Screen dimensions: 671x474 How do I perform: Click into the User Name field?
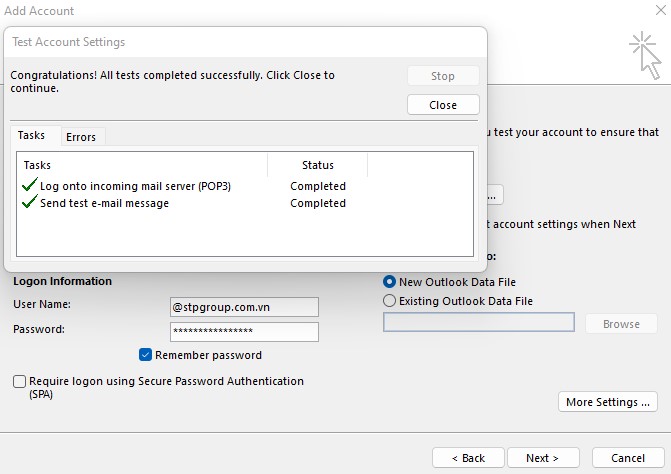(x=244, y=307)
